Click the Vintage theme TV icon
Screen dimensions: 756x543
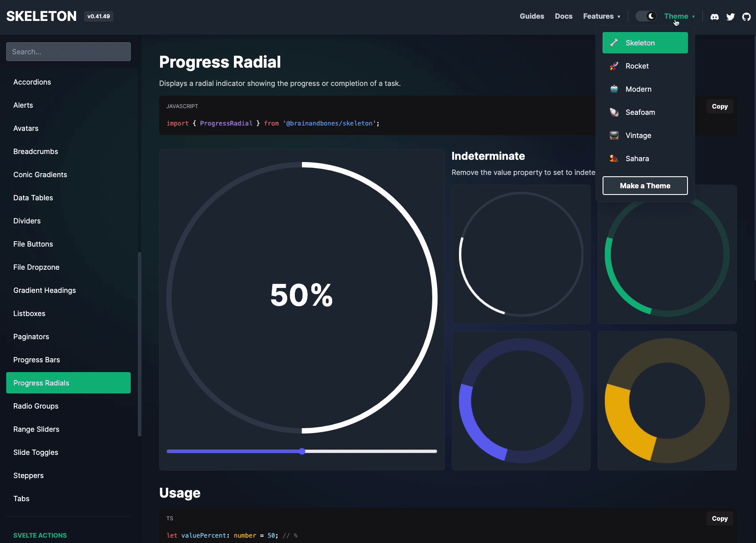tap(614, 135)
